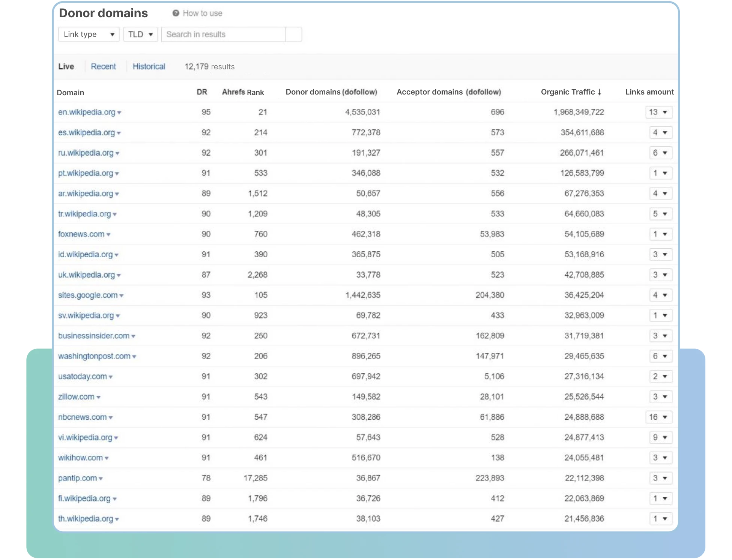Sort by Donor domains (dofollow) header
This screenshot has width=732, height=560.
331,92
